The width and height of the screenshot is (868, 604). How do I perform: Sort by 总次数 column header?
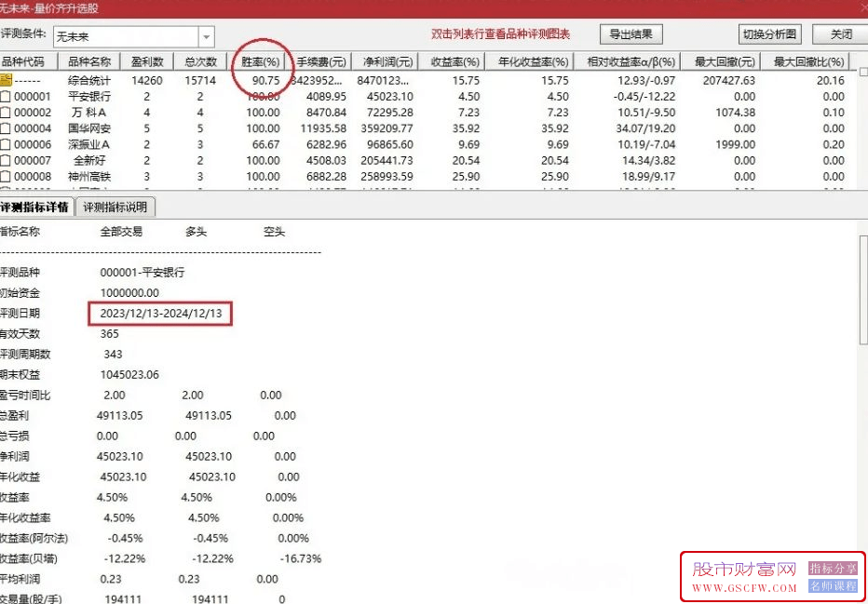click(200, 61)
